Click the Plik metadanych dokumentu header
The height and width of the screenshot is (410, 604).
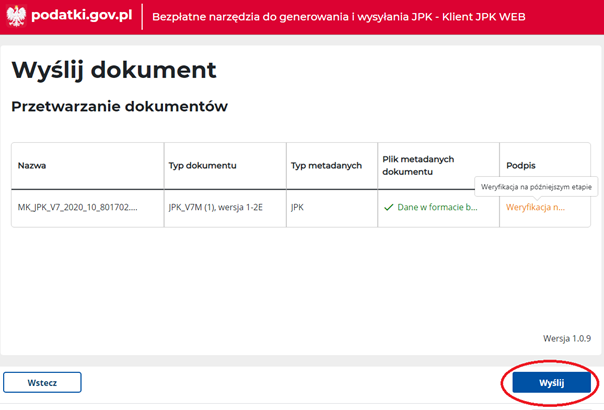tap(418, 165)
